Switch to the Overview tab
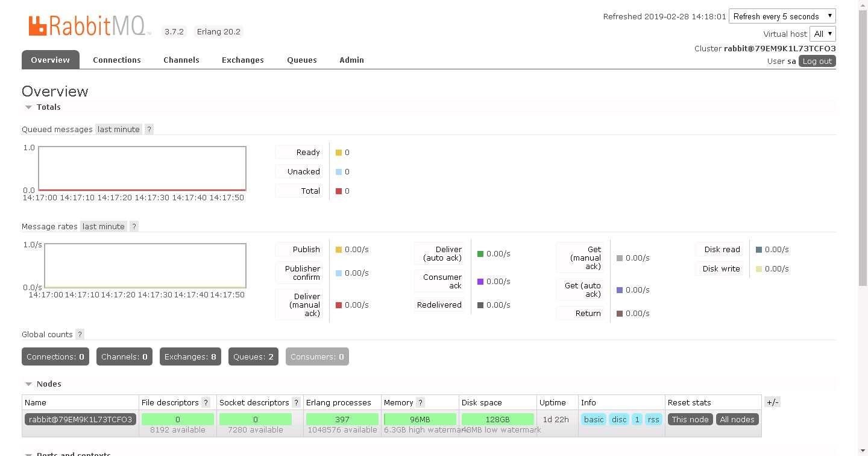The width and height of the screenshot is (868, 456). pos(51,60)
